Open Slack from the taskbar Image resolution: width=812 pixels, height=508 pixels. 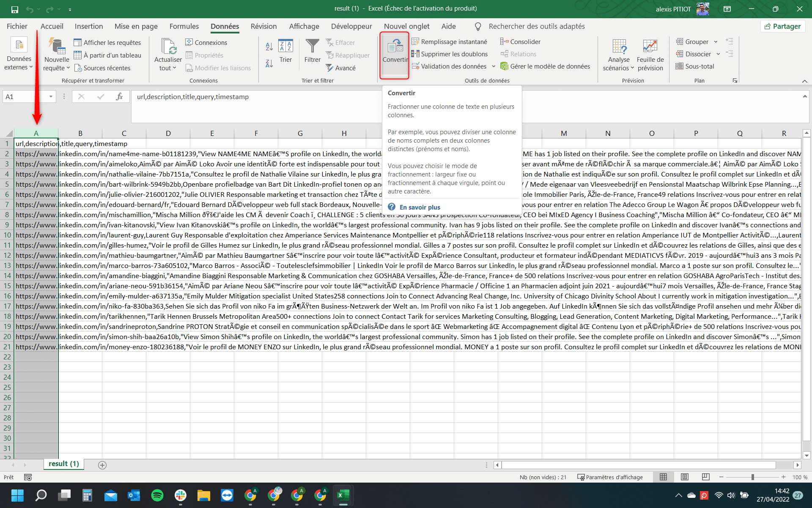(181, 495)
